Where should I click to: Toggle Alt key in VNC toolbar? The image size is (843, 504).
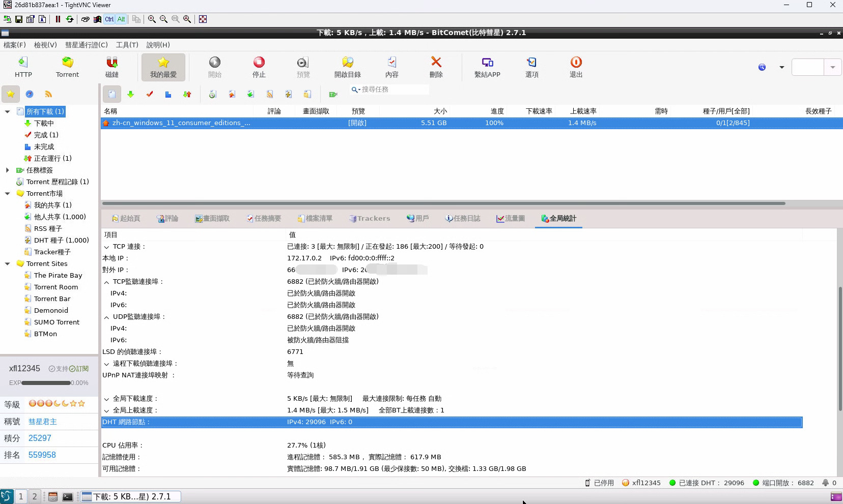[121, 19]
